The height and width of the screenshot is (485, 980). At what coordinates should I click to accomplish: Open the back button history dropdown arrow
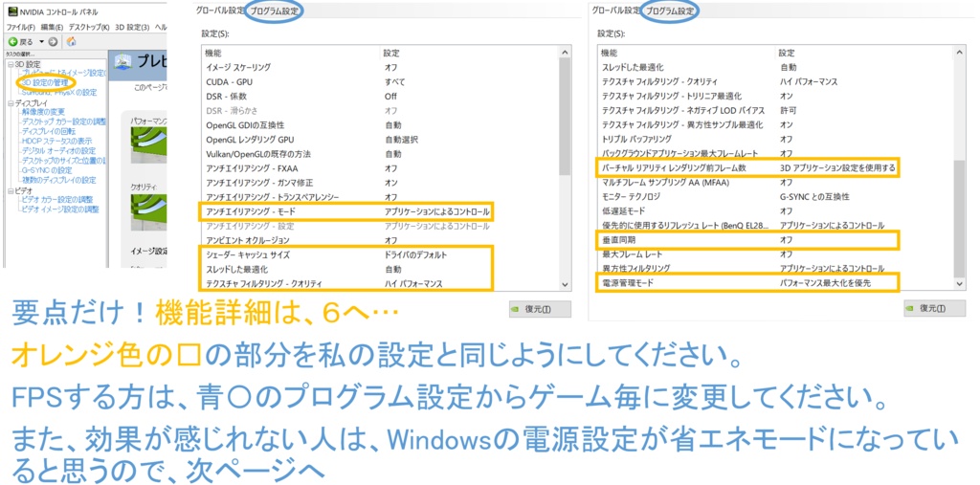pyautogui.click(x=41, y=42)
